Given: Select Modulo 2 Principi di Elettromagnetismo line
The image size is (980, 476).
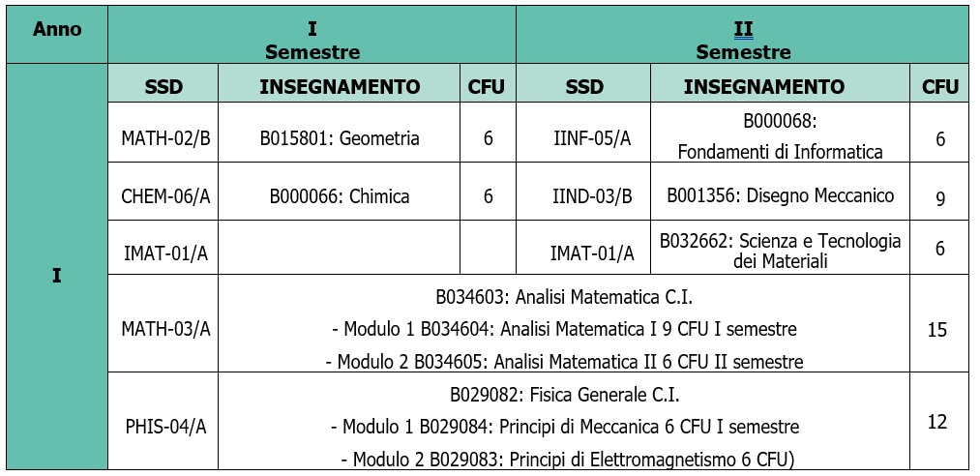Looking at the screenshot, I should coord(564,459).
